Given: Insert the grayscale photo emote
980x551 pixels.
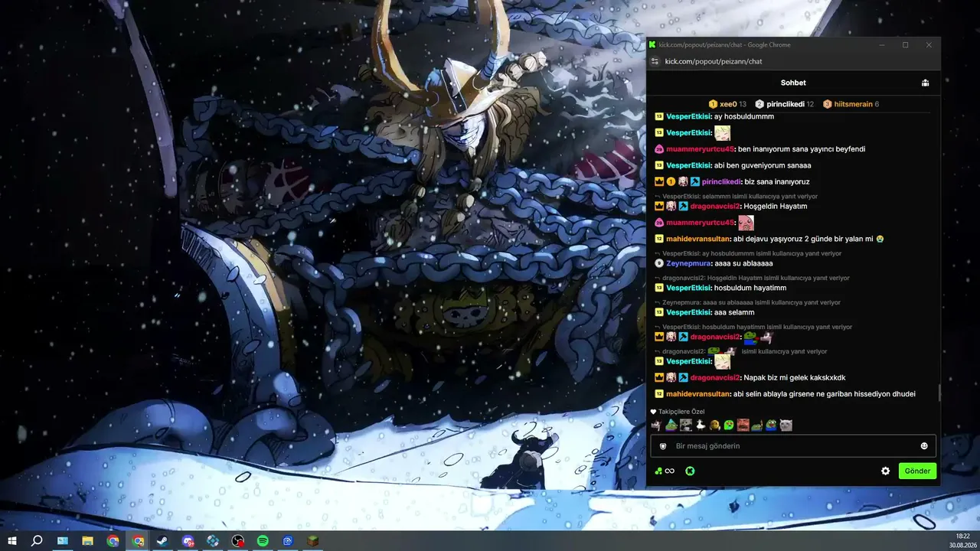Looking at the screenshot, I should pos(686,425).
